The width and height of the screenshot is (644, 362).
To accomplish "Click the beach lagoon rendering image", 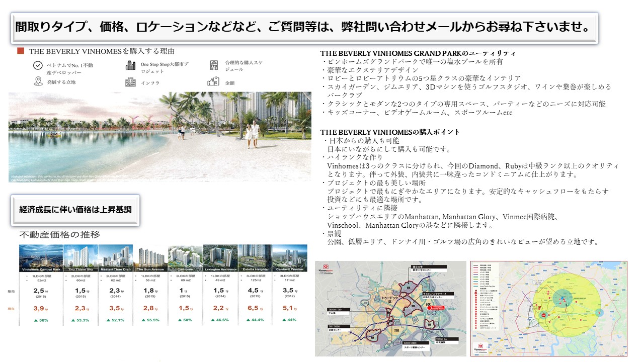I will point(159,136).
